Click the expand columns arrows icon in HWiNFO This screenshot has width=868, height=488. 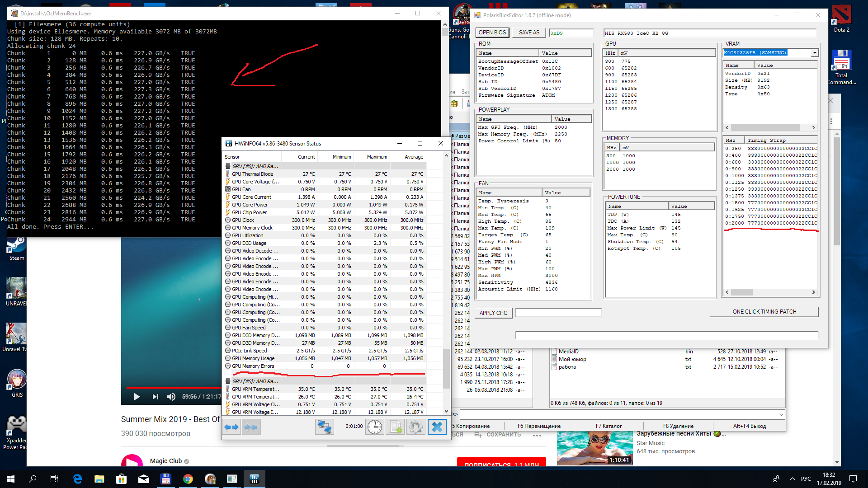232,427
